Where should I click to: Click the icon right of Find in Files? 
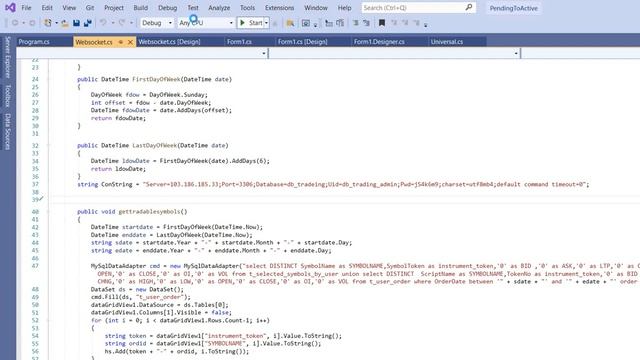(x=305, y=23)
